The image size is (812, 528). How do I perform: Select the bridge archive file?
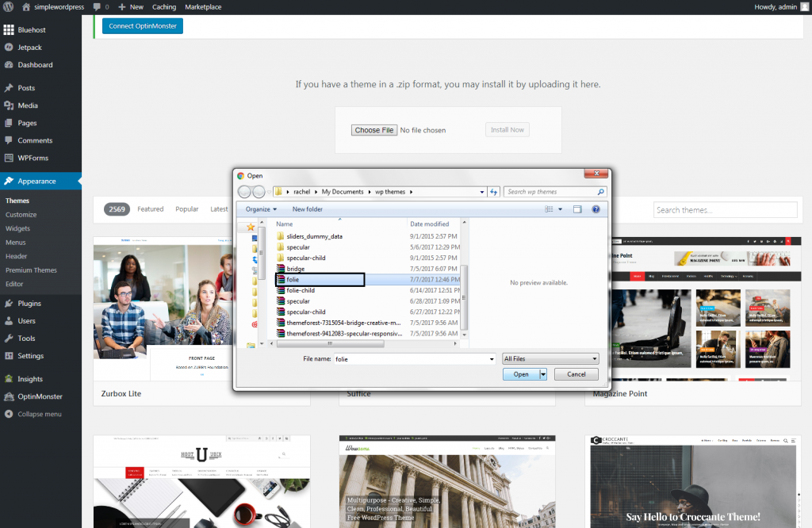tap(295, 269)
